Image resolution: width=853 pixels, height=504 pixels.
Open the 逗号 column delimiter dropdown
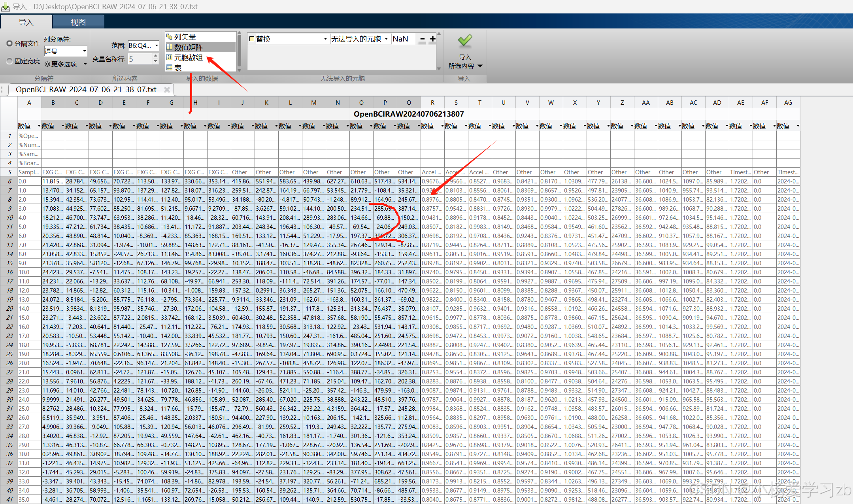[84, 51]
